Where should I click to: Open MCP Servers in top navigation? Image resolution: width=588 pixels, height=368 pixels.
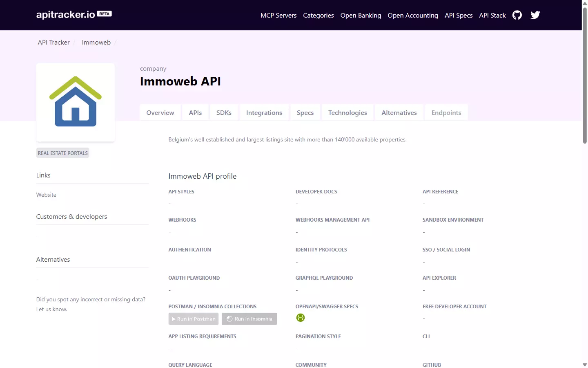[278, 15]
